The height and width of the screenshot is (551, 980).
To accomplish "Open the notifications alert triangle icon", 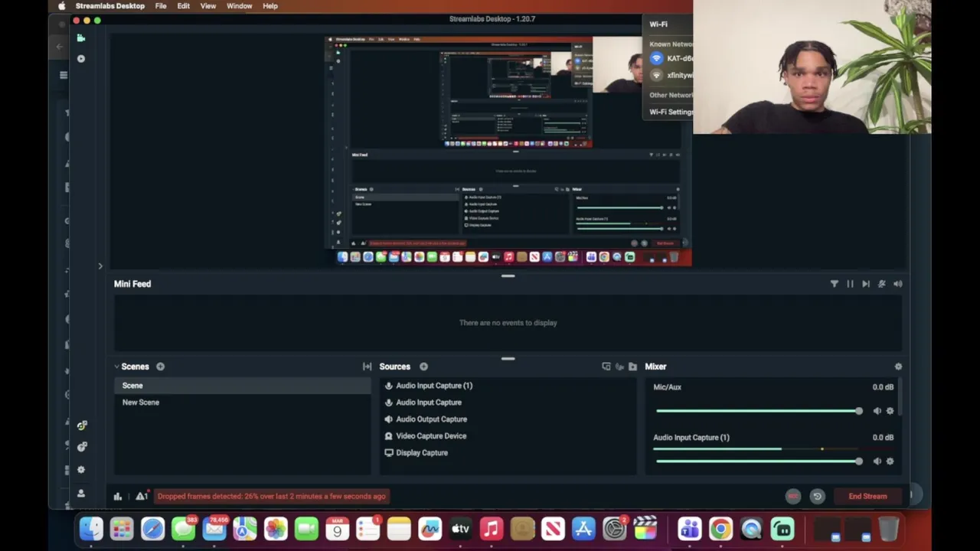I will click(x=142, y=496).
